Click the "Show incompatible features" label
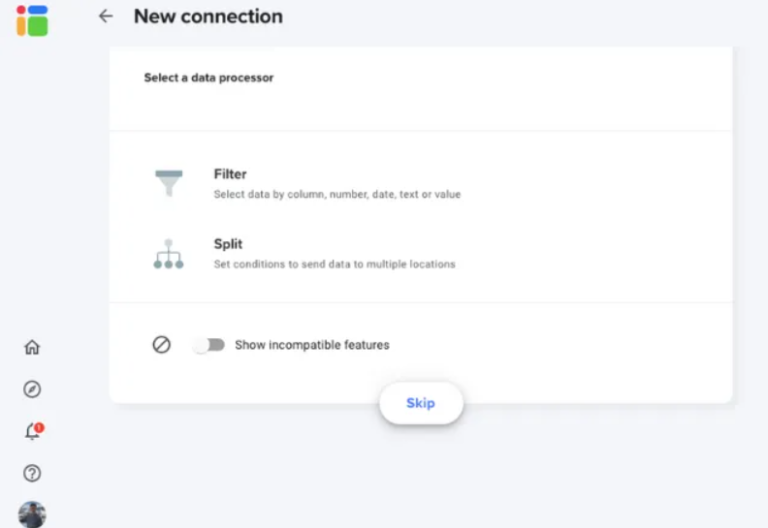This screenshot has width=768, height=528. [x=312, y=345]
